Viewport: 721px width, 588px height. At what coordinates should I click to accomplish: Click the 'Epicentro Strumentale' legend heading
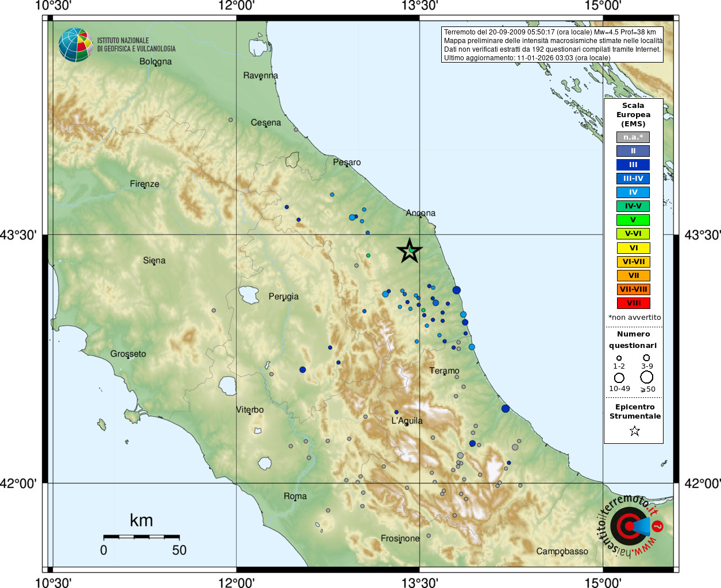[x=635, y=411]
